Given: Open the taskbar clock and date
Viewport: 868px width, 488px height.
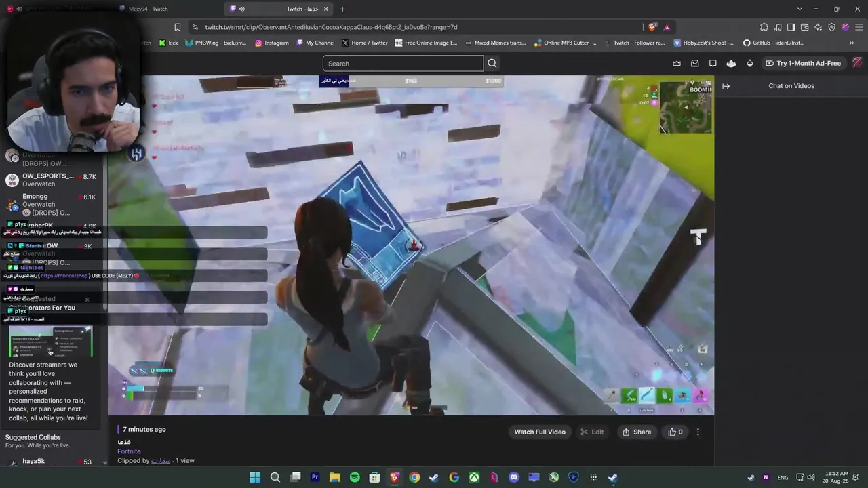Looking at the screenshot, I should 836,477.
